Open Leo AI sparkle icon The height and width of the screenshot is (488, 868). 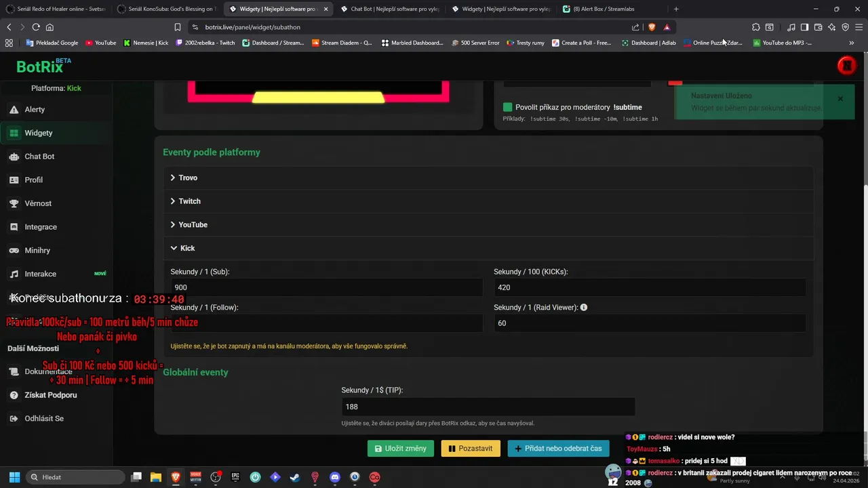pos(831,27)
